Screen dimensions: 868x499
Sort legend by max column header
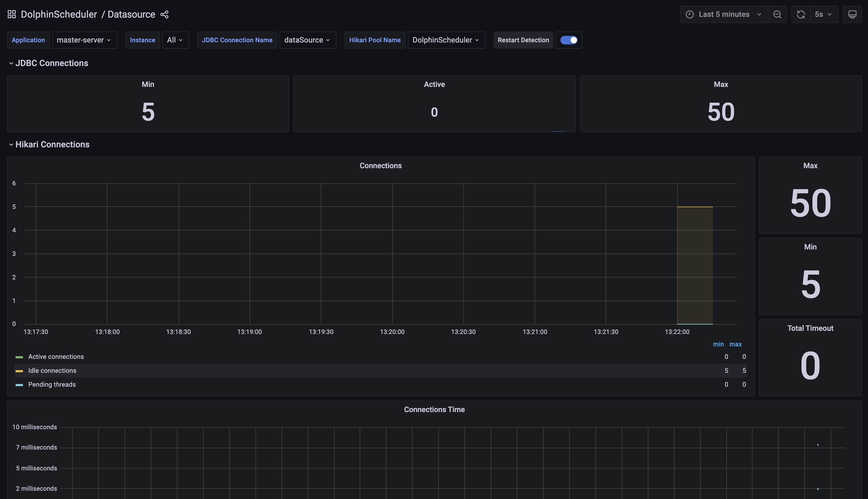point(735,344)
